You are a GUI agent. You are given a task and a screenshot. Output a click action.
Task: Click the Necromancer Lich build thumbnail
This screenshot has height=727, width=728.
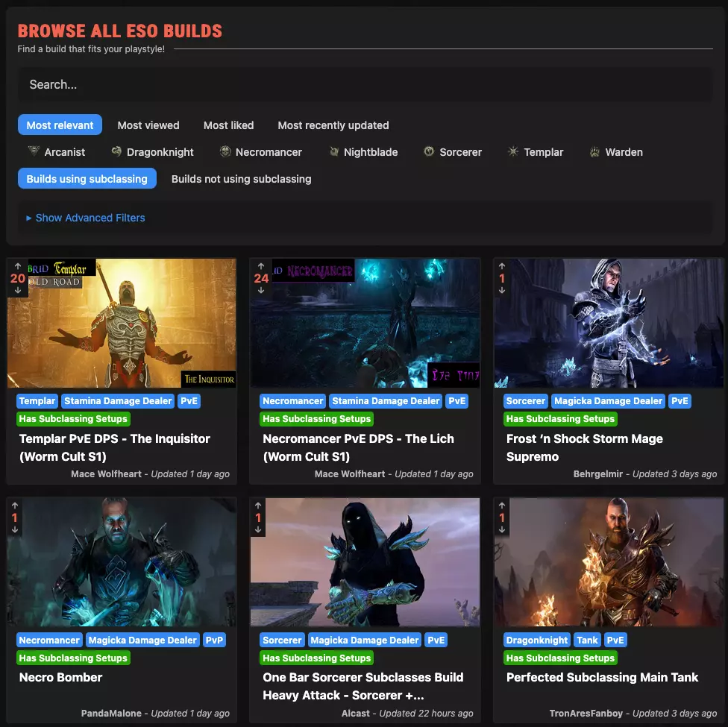(365, 323)
